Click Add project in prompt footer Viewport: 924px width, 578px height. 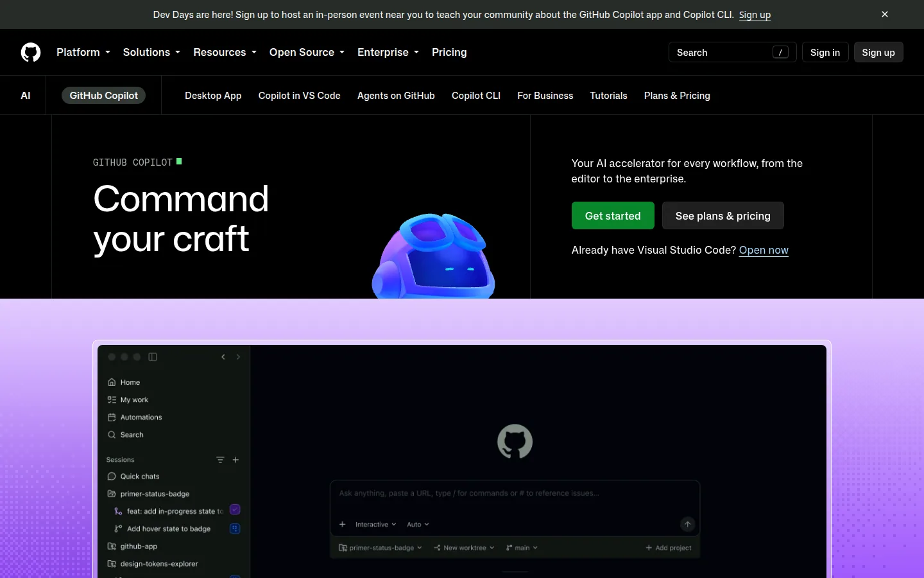pyautogui.click(x=669, y=548)
